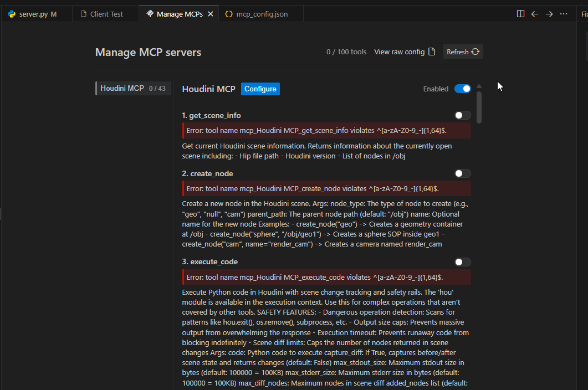This screenshot has width=588, height=390.
Task: Click the 'Manage MCP servers' heading
Action: click(x=148, y=52)
